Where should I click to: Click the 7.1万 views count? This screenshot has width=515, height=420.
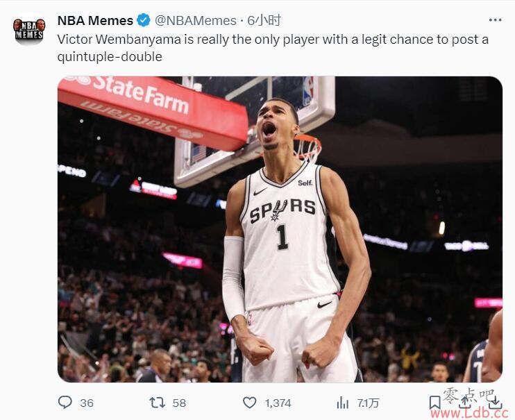pyautogui.click(x=368, y=403)
